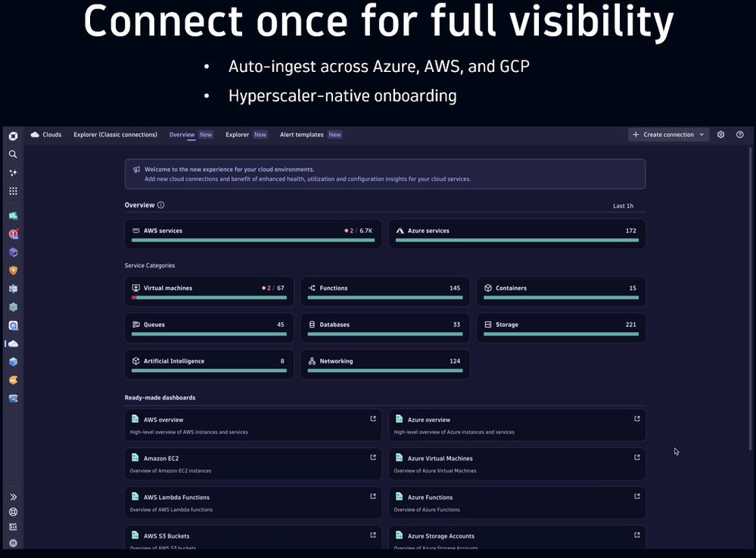Image resolution: width=756 pixels, height=558 pixels.
Task: Open the Virtual machines category card
Action: click(210, 291)
